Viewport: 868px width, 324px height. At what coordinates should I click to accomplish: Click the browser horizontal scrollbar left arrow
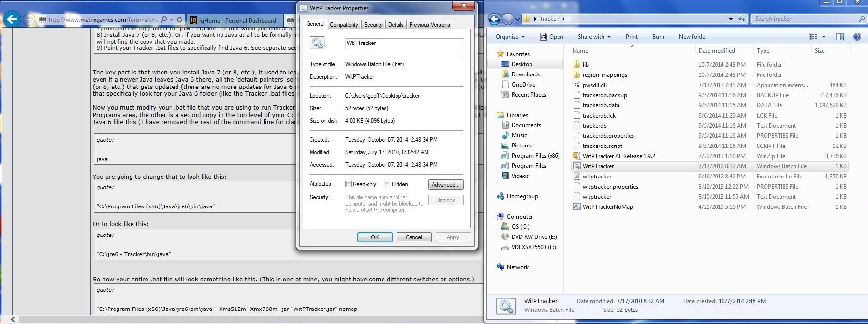(13, 319)
